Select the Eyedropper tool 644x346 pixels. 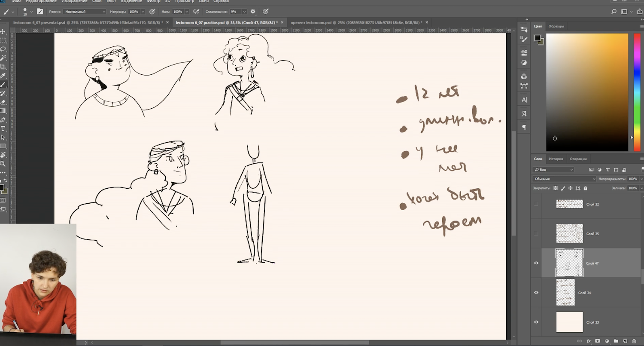pyautogui.click(x=3, y=76)
